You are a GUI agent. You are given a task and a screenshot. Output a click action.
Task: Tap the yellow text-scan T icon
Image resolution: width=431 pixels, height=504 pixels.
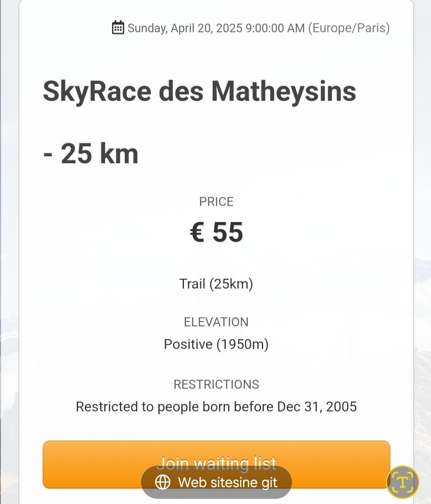(403, 482)
